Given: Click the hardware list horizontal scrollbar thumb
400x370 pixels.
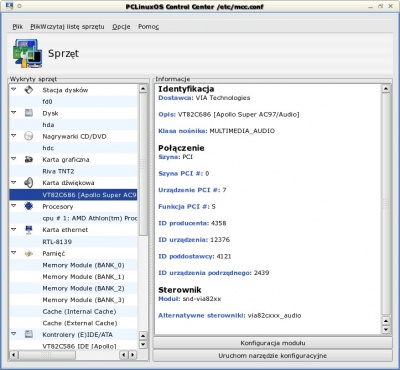Looking at the screenshot, I should 47,355.
